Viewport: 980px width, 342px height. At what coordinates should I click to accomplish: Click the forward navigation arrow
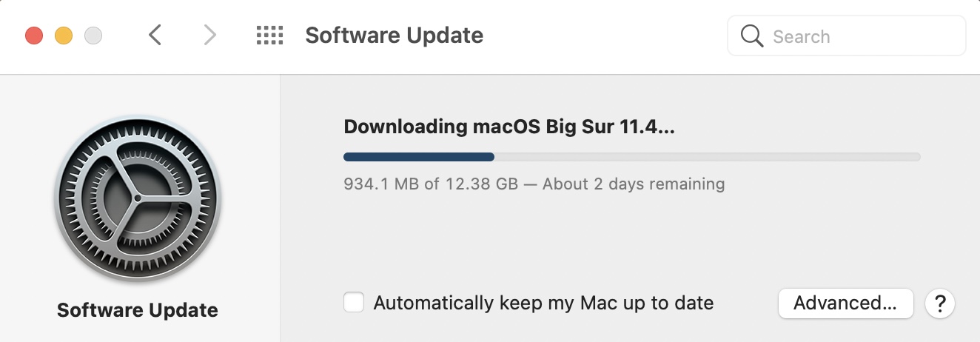pyautogui.click(x=210, y=35)
